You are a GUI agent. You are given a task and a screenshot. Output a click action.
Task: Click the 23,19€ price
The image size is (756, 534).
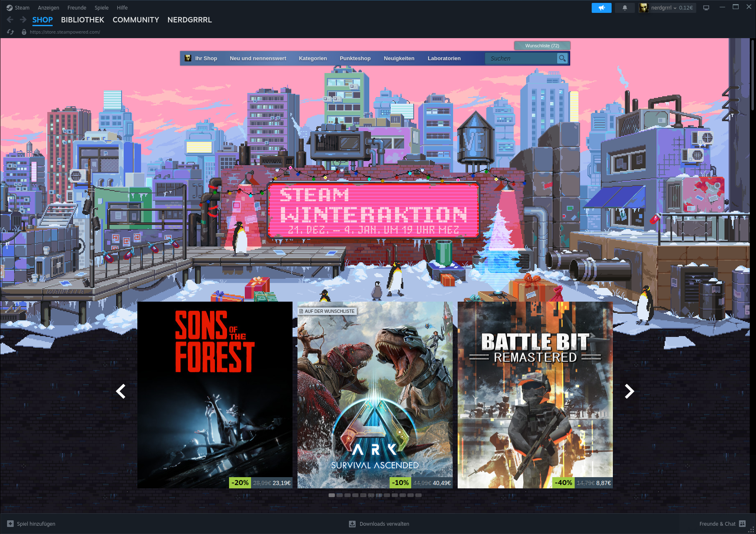(x=282, y=483)
